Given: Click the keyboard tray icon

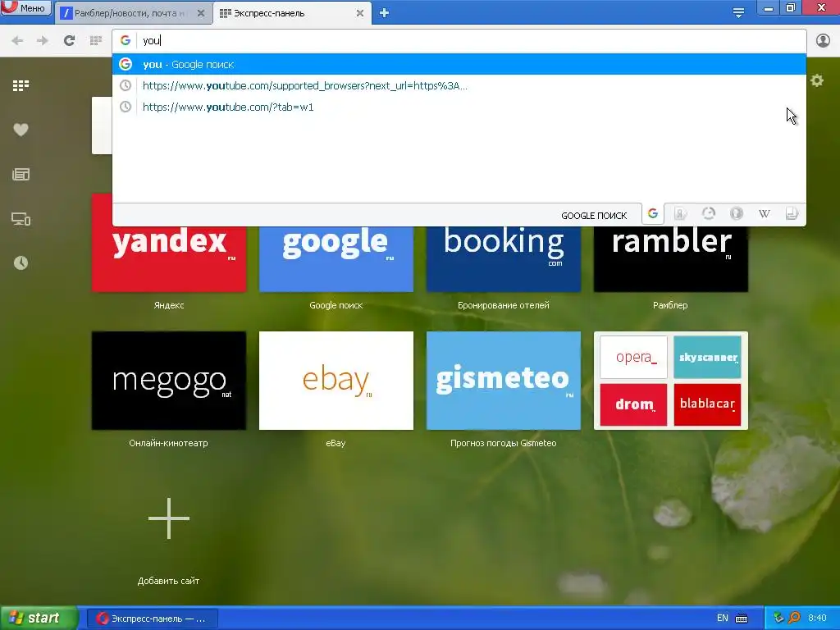Looking at the screenshot, I should pos(742,619).
